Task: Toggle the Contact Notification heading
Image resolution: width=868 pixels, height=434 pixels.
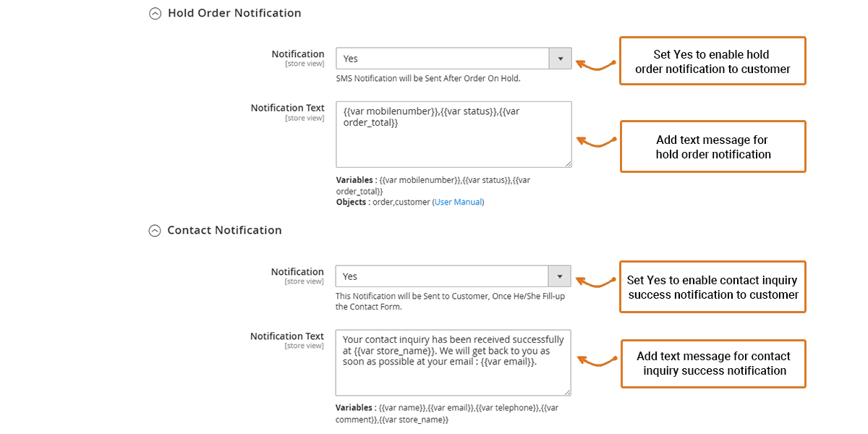Action: 224,231
